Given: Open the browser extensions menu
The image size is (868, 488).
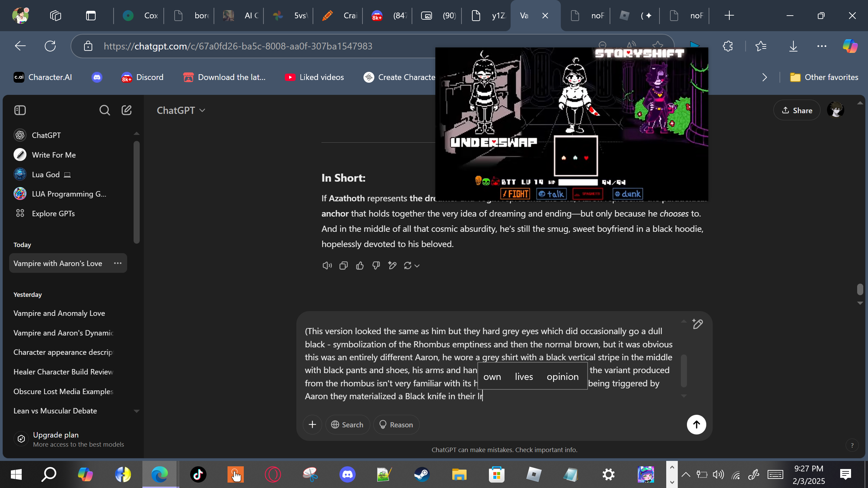Looking at the screenshot, I should (x=728, y=46).
